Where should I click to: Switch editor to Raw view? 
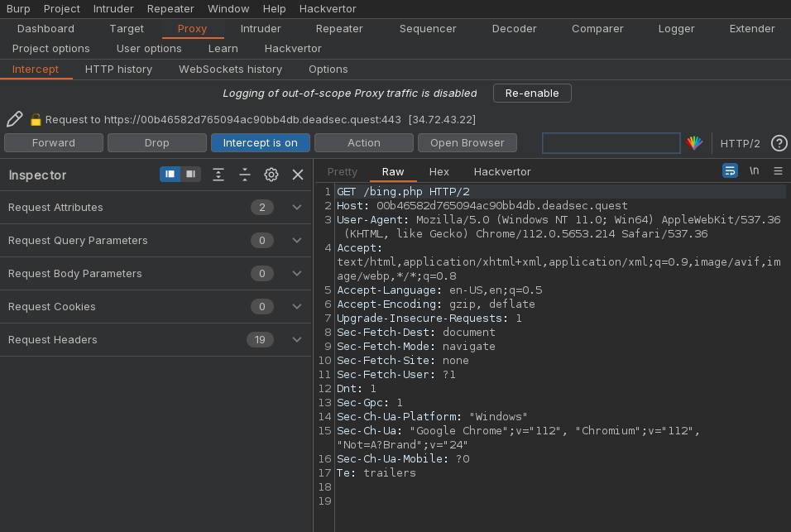(x=393, y=172)
